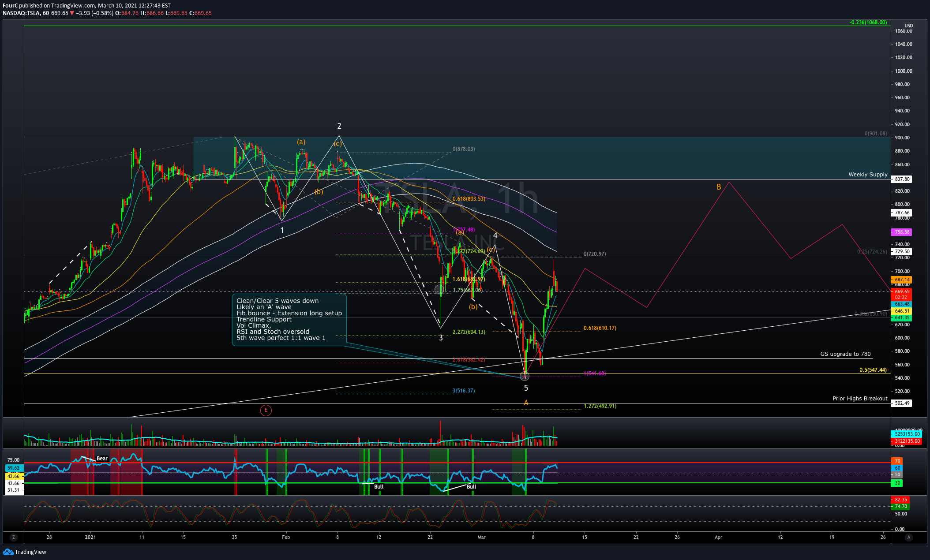Click the 1060.00 price scale value

point(904,31)
